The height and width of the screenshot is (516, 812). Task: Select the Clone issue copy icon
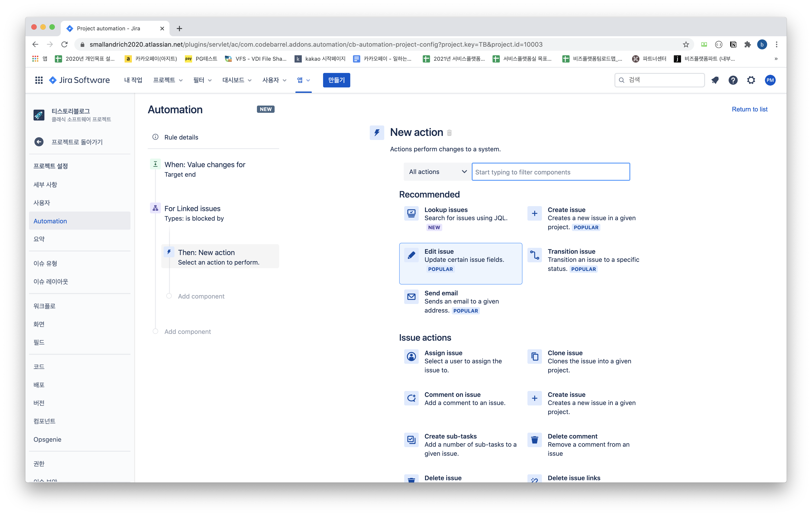click(x=534, y=357)
